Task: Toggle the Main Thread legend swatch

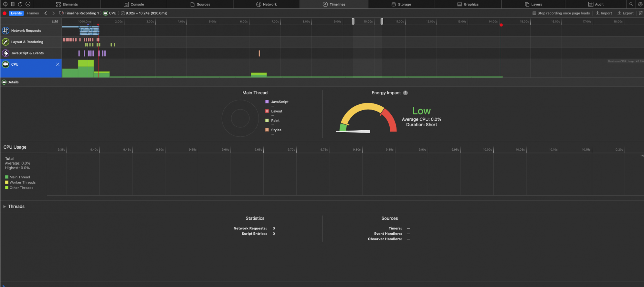Action: (x=7, y=177)
